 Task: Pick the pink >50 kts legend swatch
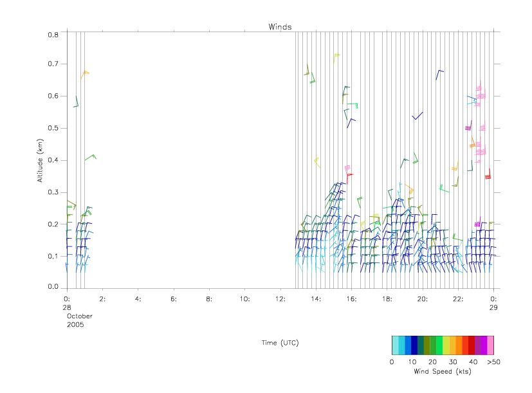(491, 345)
